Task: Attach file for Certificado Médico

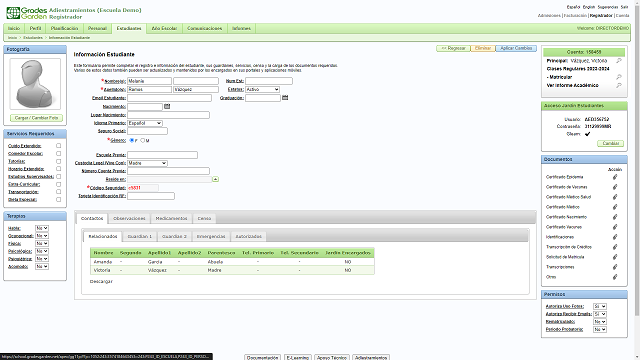Action: coord(615,207)
